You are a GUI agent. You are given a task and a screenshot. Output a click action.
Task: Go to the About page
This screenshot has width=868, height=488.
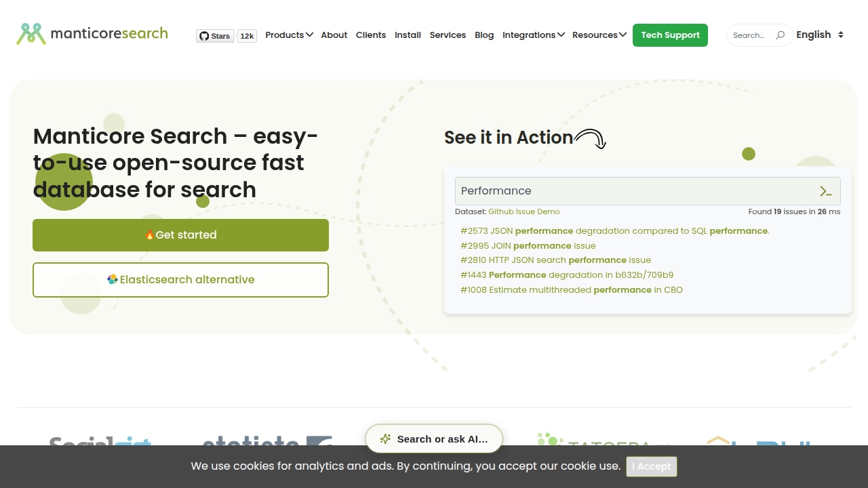(x=334, y=35)
